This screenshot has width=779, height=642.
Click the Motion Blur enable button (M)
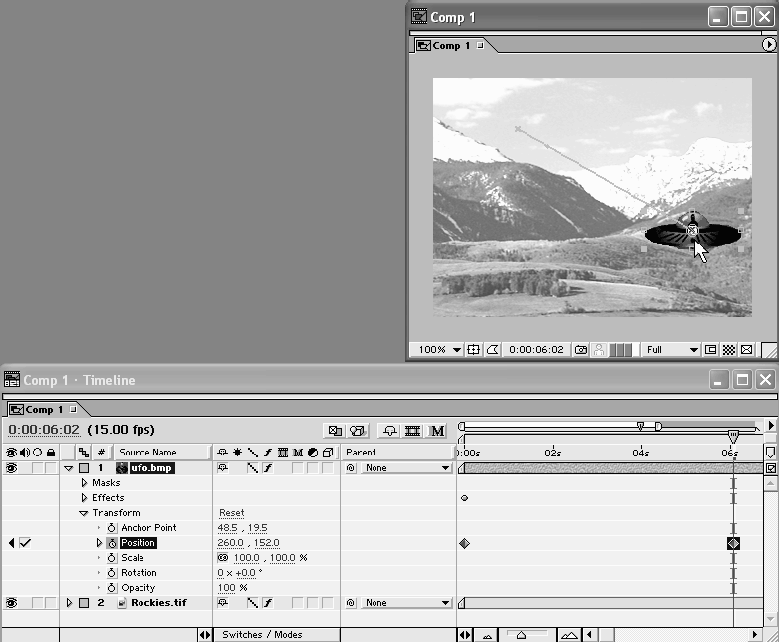pos(437,431)
